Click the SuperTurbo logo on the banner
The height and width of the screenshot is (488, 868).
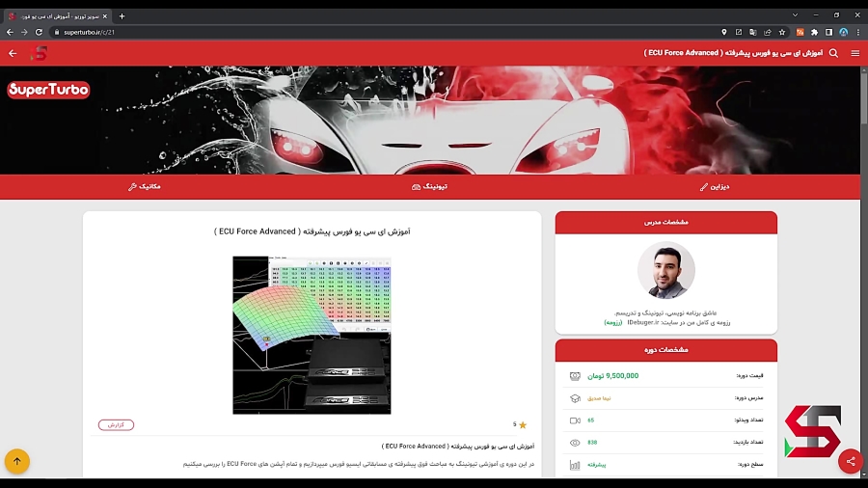[x=48, y=90]
